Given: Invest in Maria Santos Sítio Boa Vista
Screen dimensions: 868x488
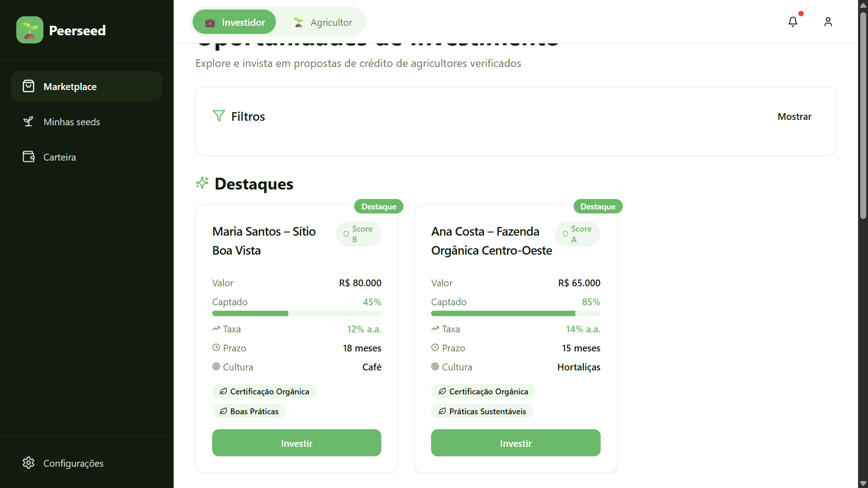Looking at the screenshot, I should pos(296,443).
